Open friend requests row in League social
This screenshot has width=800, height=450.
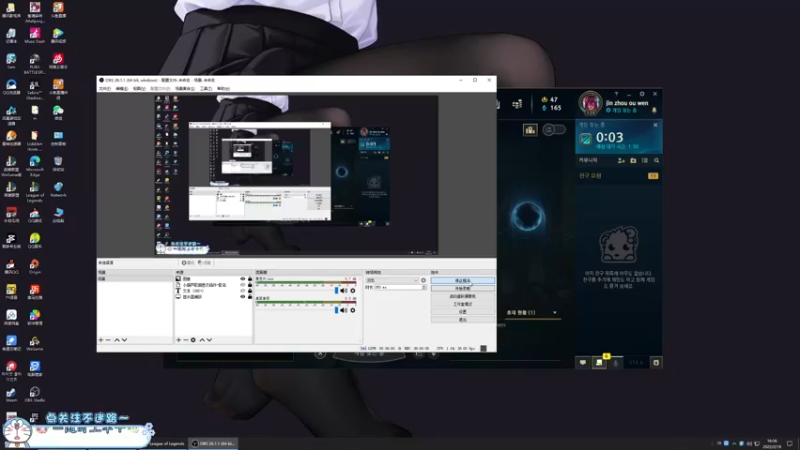click(x=618, y=176)
